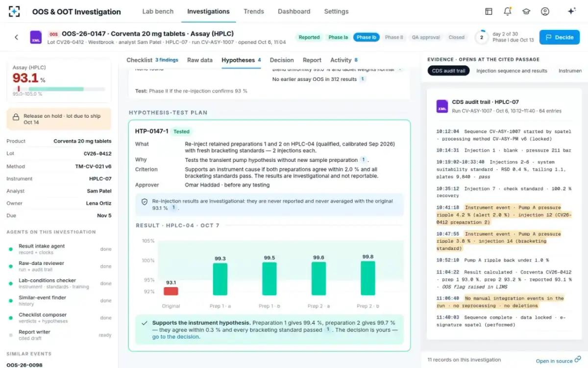Open the Dashboard tab
Viewport: 588px width, 368px height.
tap(294, 11)
